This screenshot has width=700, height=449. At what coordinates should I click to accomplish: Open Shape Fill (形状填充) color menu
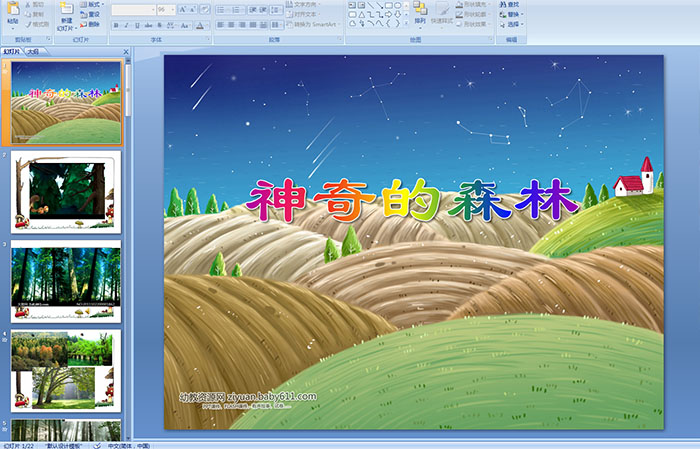pyautogui.click(x=473, y=4)
